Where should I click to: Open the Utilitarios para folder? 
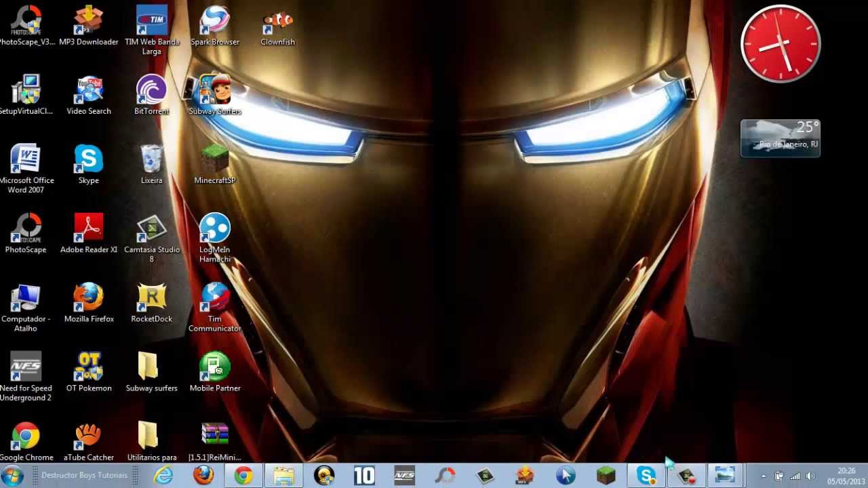coord(152,442)
